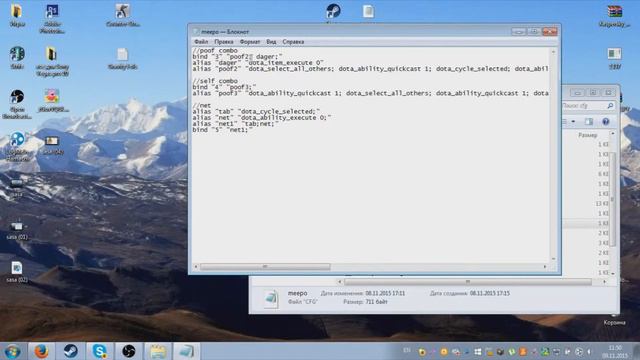Click the Notepad vertical scroll up arrow

553,52
